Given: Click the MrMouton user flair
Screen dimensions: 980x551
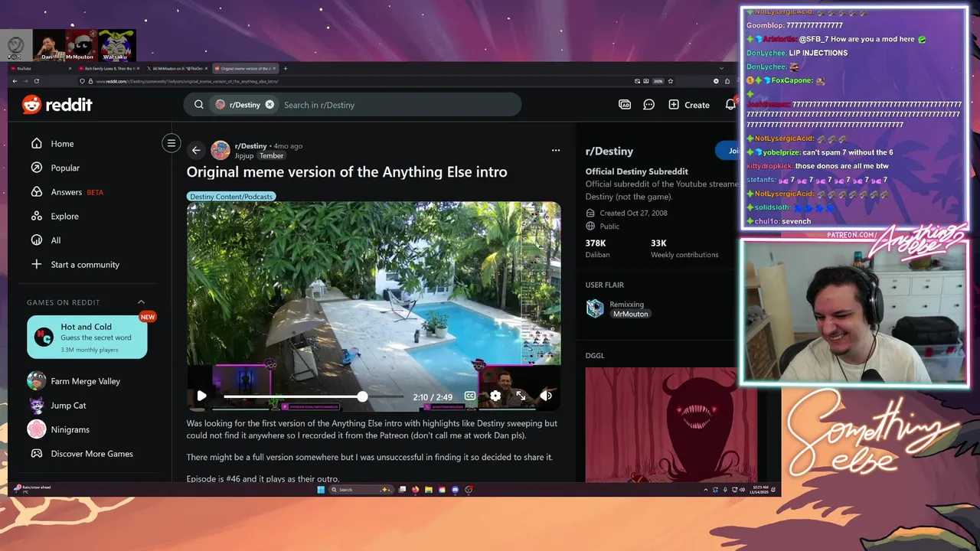Looking at the screenshot, I should pyautogui.click(x=631, y=314).
